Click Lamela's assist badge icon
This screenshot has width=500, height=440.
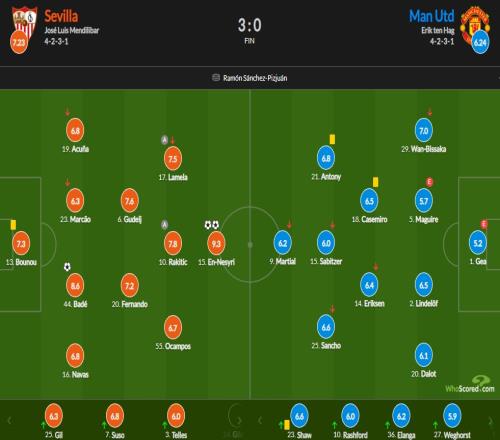(x=164, y=140)
